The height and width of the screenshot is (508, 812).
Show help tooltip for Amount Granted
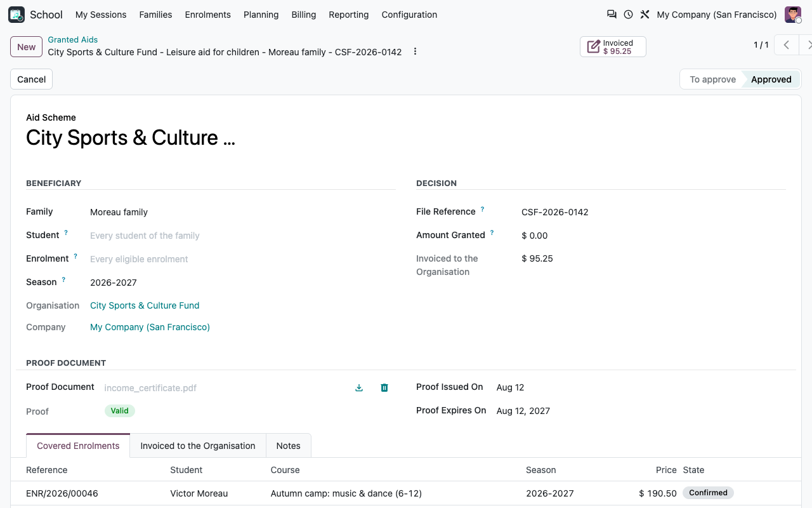coord(492,233)
